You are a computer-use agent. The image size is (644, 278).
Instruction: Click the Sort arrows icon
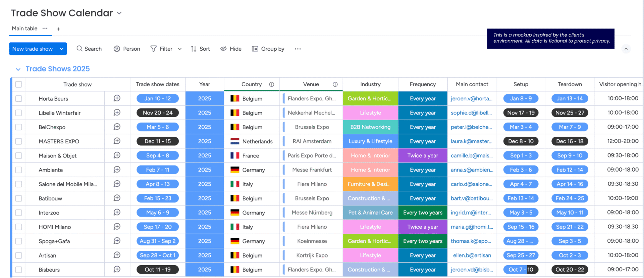[194, 49]
